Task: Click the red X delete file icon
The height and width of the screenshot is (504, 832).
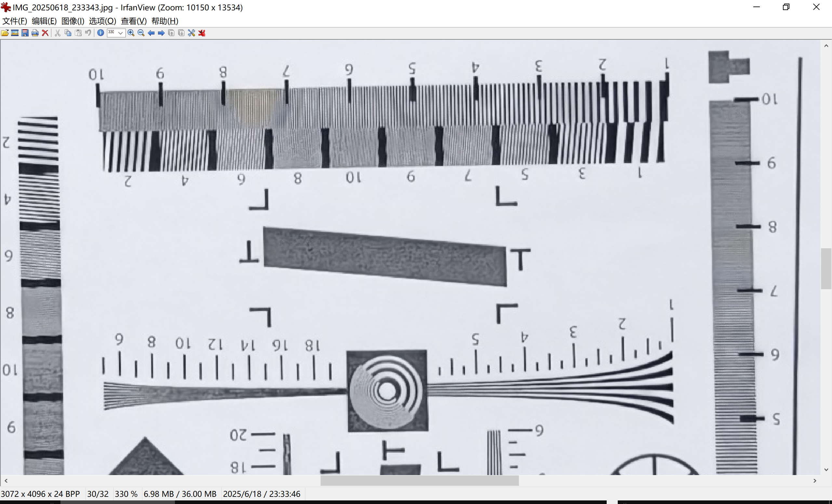Action: pyautogui.click(x=45, y=33)
